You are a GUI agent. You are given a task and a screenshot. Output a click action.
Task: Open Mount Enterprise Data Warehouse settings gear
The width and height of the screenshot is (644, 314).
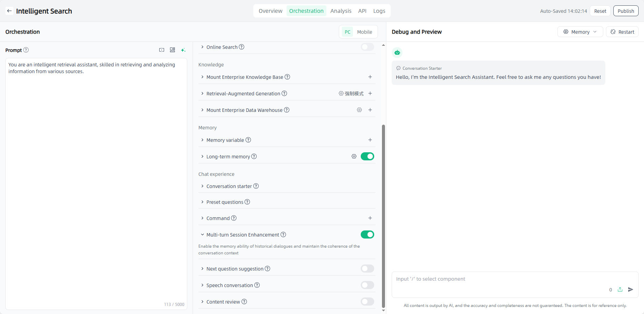coord(359,110)
